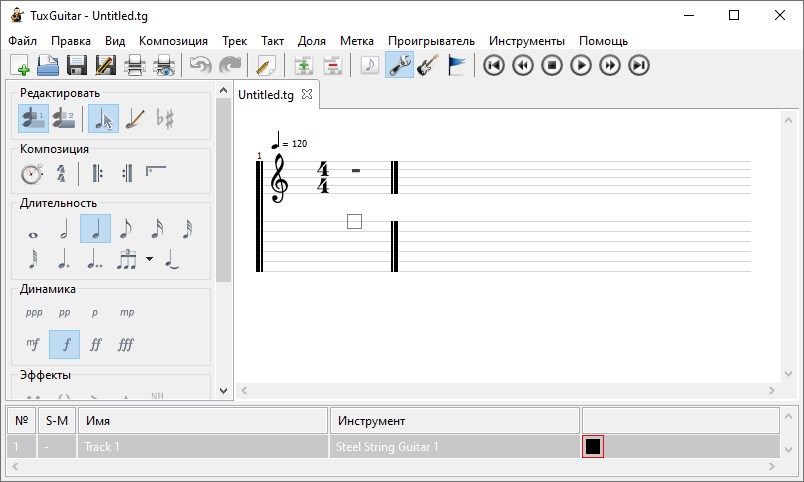Undo the last action
Image resolution: width=804 pixels, height=482 pixels.
(x=200, y=66)
